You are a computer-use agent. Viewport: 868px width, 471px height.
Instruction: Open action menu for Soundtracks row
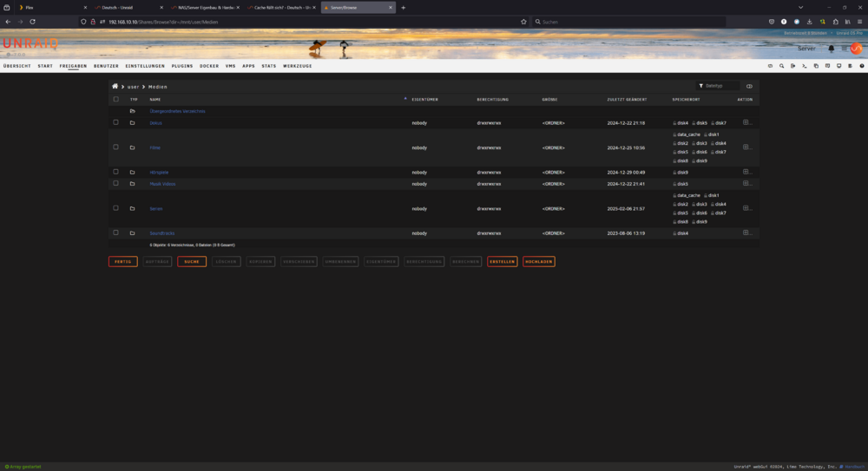pyautogui.click(x=746, y=232)
